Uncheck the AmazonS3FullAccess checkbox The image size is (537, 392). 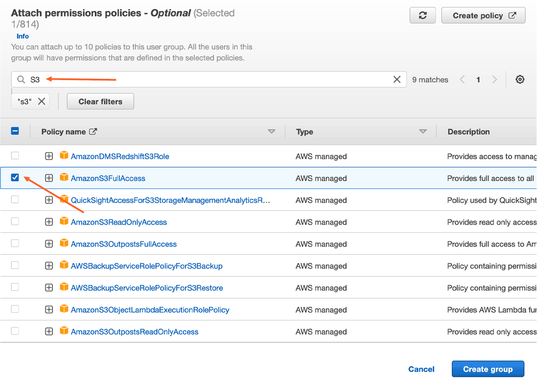click(x=15, y=178)
